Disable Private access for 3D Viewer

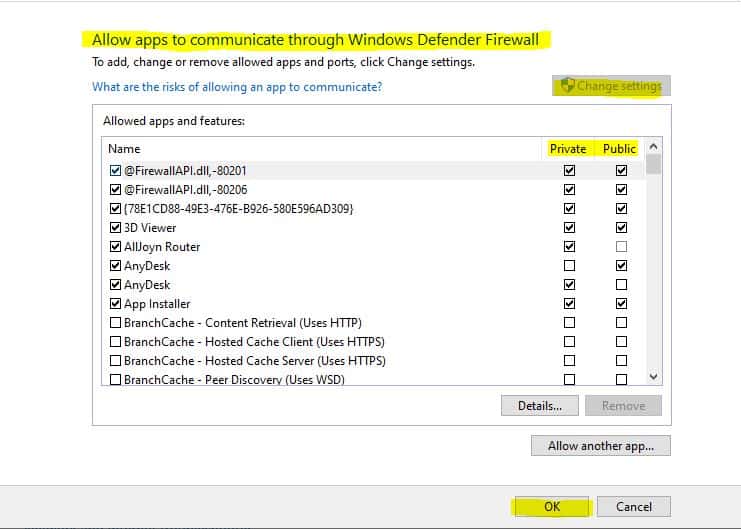[569, 227]
